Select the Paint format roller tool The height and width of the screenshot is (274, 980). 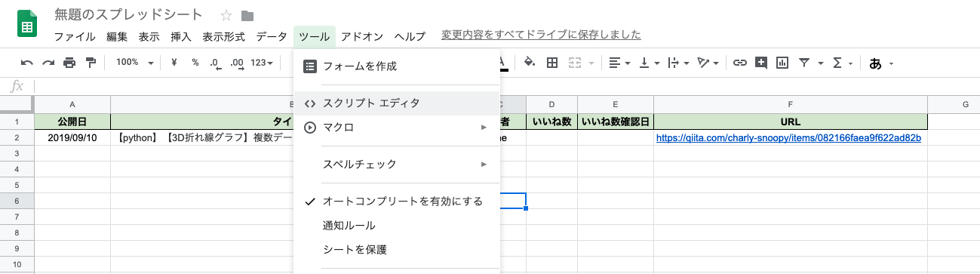(x=91, y=63)
